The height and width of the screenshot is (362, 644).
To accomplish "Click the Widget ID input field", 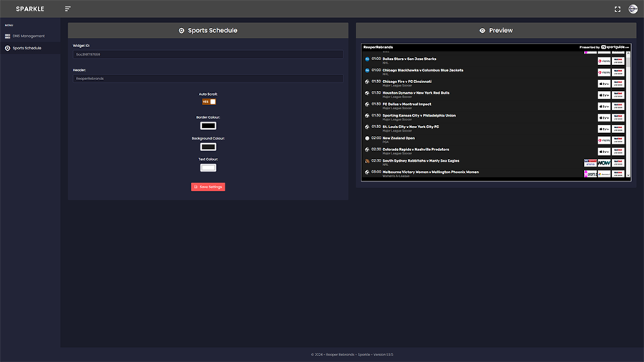I will 208,54.
